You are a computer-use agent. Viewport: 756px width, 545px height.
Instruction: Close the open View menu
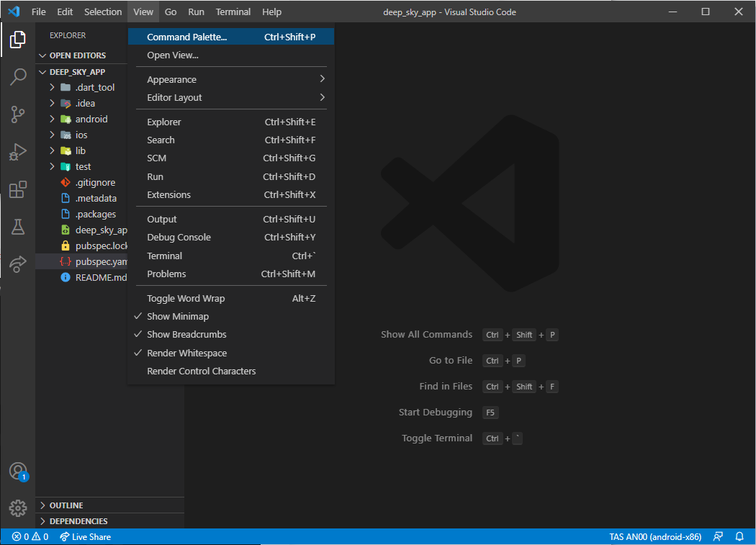[143, 12]
